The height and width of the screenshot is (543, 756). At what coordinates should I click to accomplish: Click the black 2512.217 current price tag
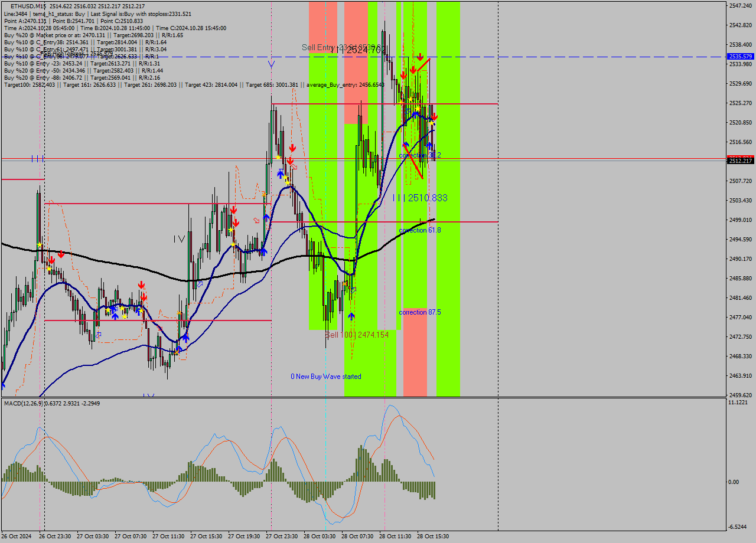pyautogui.click(x=741, y=161)
